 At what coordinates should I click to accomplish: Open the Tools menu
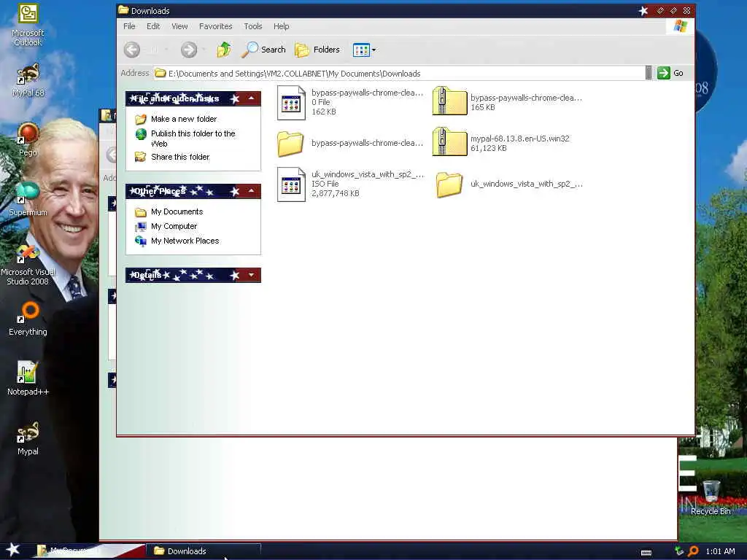click(x=253, y=26)
